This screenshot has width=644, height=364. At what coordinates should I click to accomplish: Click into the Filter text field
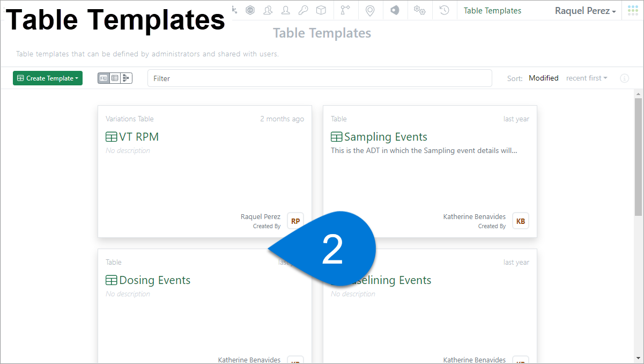click(320, 78)
